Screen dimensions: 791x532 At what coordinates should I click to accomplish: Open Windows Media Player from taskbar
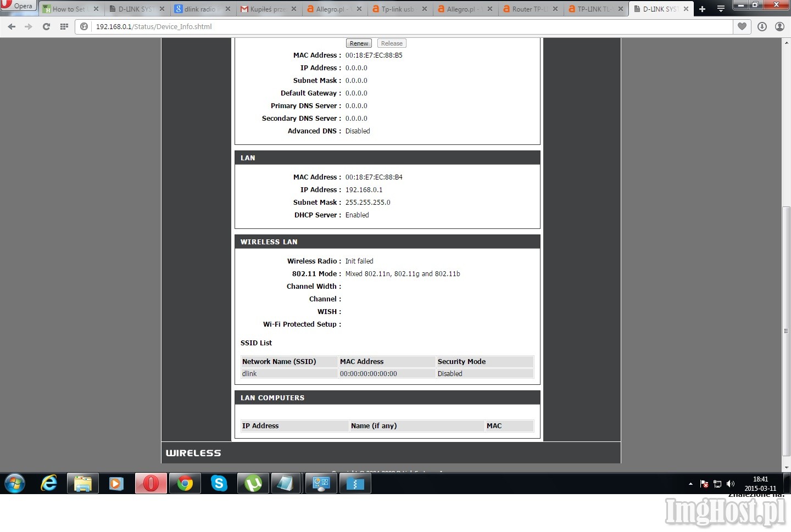(x=116, y=484)
